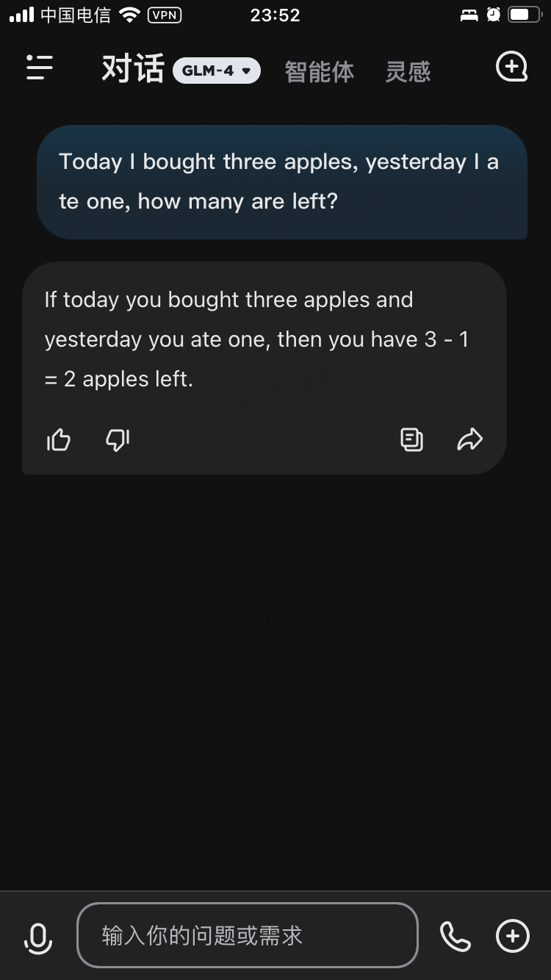Tap the battery icon in status bar
The width and height of the screenshot is (551, 980).
point(525,15)
